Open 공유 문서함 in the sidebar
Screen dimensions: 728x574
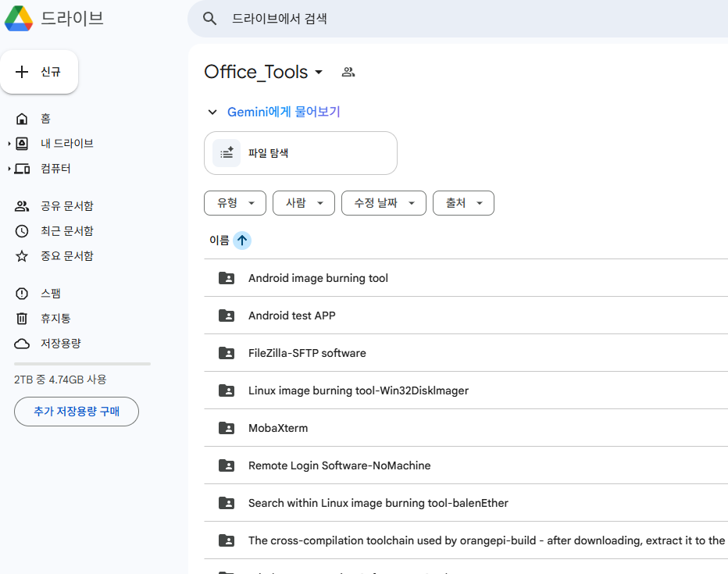[67, 206]
